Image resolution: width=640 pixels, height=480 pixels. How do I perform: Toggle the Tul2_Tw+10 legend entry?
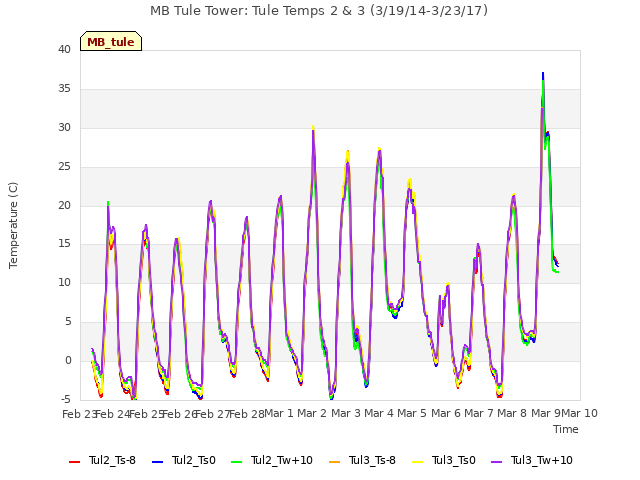[x=272, y=461]
